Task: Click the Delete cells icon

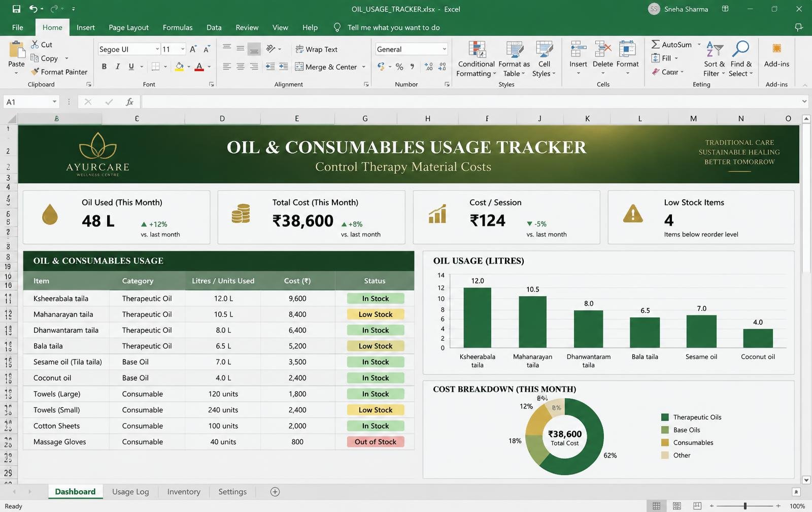Action: click(x=603, y=50)
